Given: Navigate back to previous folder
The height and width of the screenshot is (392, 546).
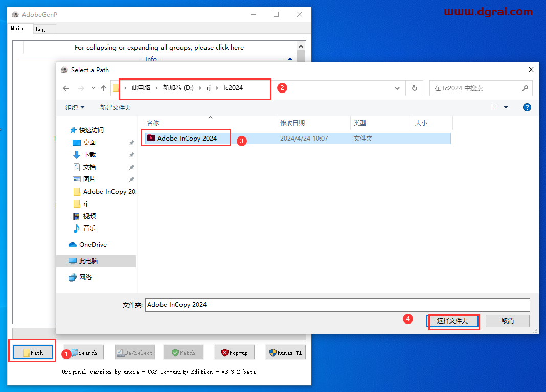Looking at the screenshot, I should pos(66,88).
